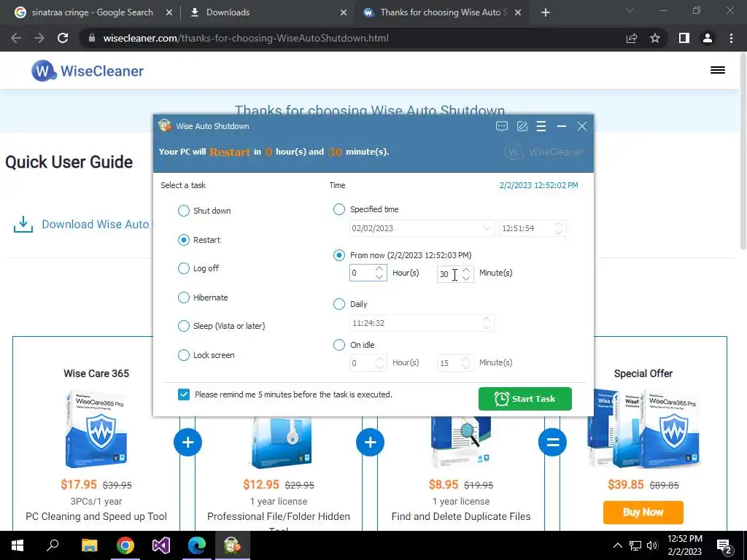Screen dimensions: 747x560
Task: Select the Thanks for choosing Wise Auto tab
Action: coord(436,12)
